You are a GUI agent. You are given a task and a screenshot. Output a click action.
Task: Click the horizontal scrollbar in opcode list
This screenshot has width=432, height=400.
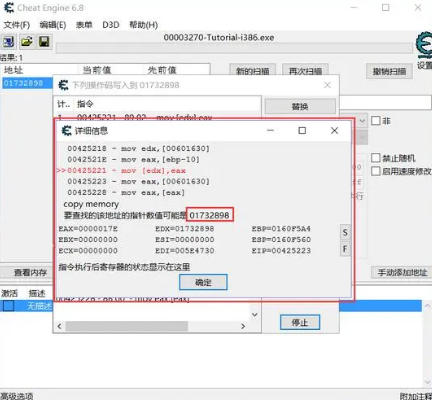tap(127, 326)
